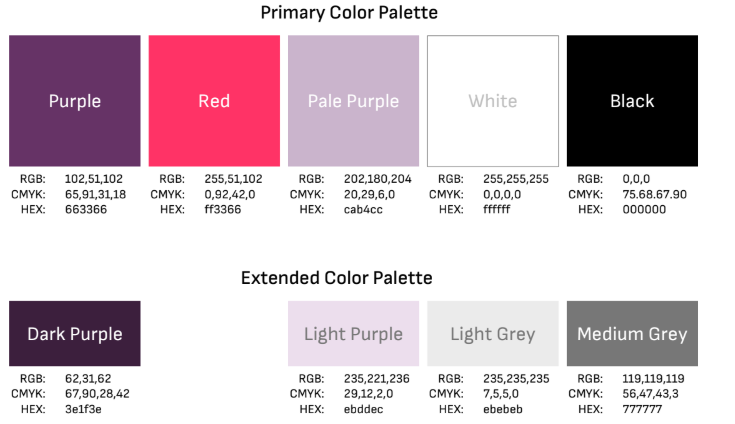Image resolution: width=735 pixels, height=424 pixels.
Task: Click the Light Purple RGB value 235,221,236
Action: pyautogui.click(x=377, y=379)
